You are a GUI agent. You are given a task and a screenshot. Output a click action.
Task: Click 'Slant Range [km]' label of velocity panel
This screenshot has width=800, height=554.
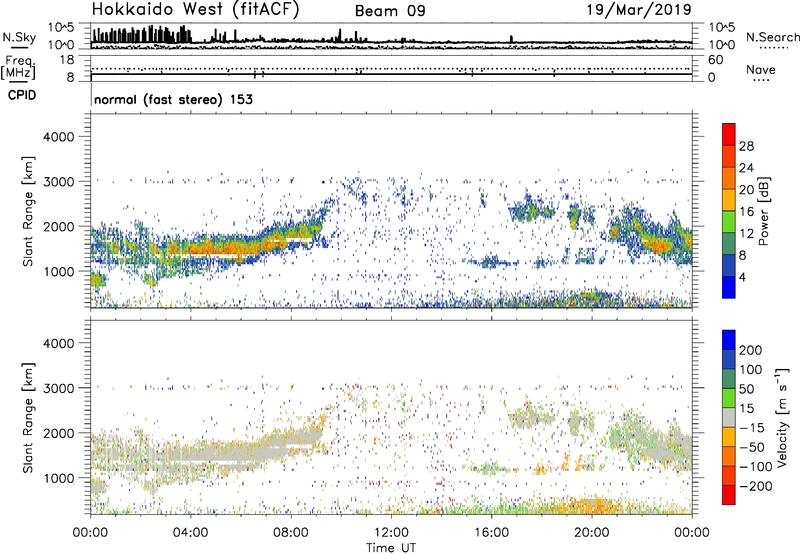(28, 418)
